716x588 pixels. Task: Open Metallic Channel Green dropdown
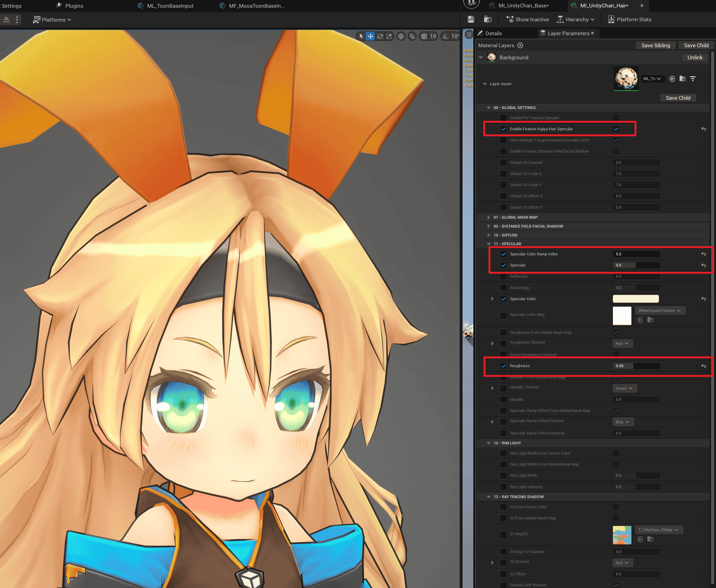coord(625,388)
